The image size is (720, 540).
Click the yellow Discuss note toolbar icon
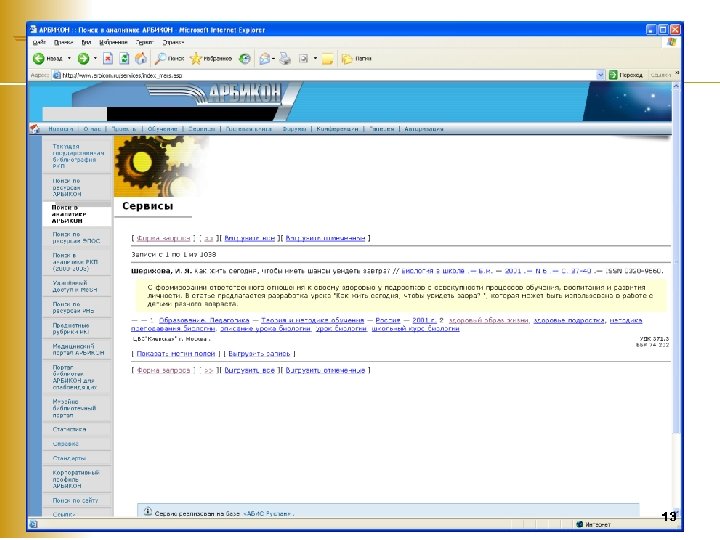327,59
